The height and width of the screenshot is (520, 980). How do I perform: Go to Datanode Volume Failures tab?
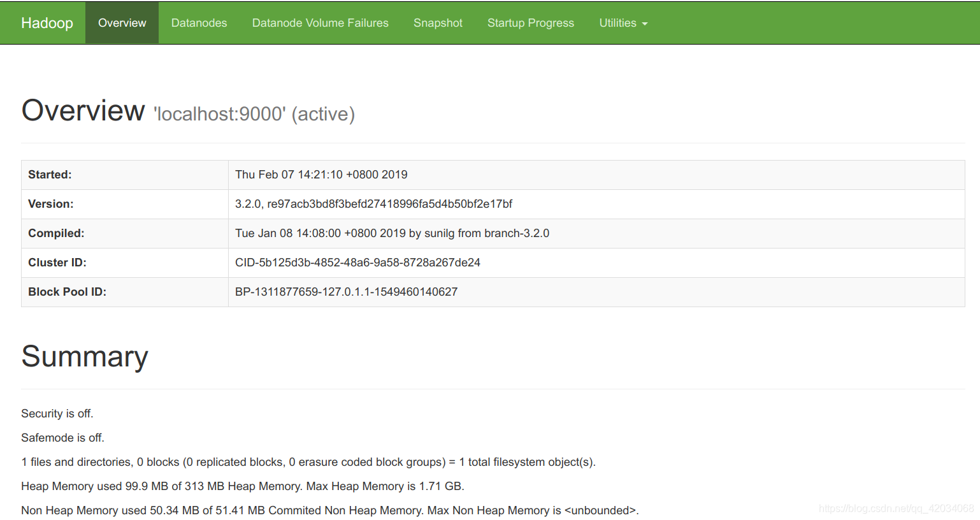pos(320,23)
